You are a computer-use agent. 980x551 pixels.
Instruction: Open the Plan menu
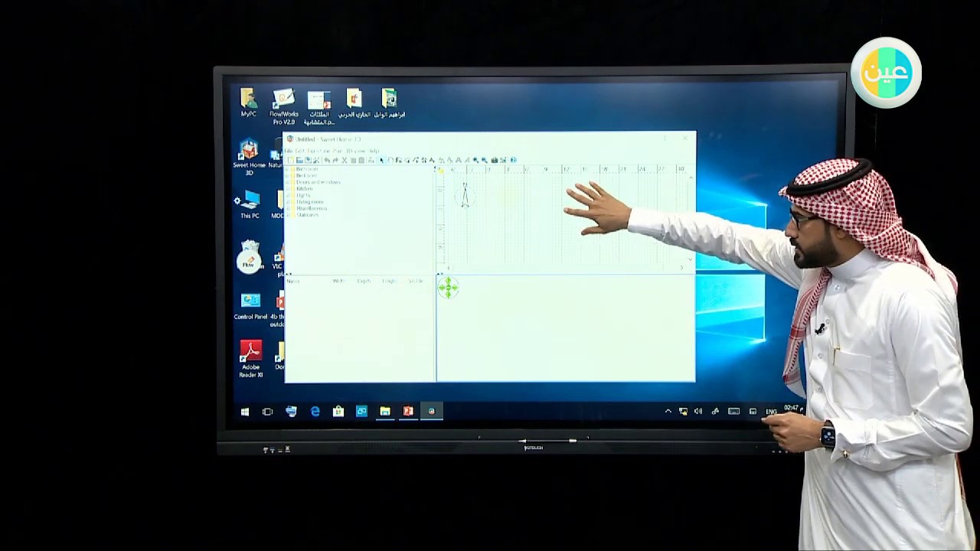[x=336, y=151]
